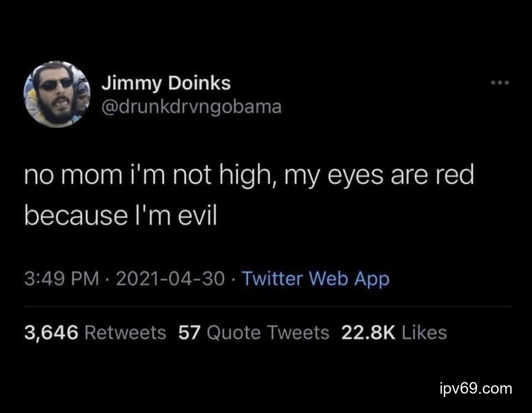This screenshot has width=532, height=413.
Task: Click the 3,646 retweet count number
Action: [x=53, y=333]
